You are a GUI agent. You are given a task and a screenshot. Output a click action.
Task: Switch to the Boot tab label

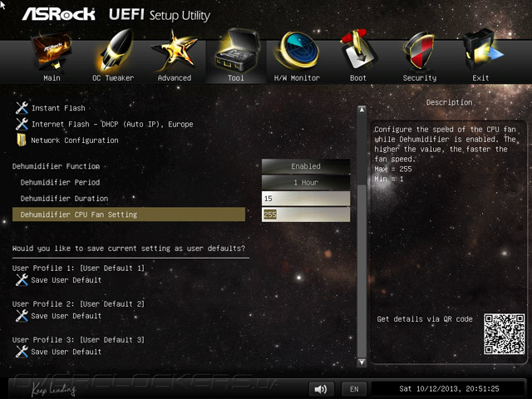(358, 78)
